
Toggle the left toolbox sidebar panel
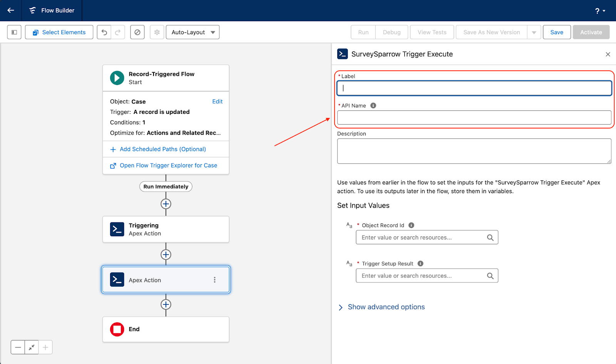coord(14,32)
